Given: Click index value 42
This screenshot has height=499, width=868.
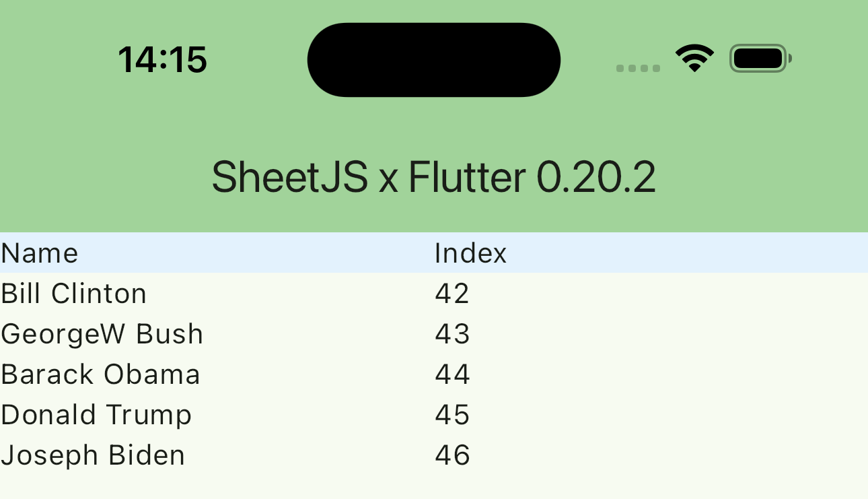Looking at the screenshot, I should (452, 294).
